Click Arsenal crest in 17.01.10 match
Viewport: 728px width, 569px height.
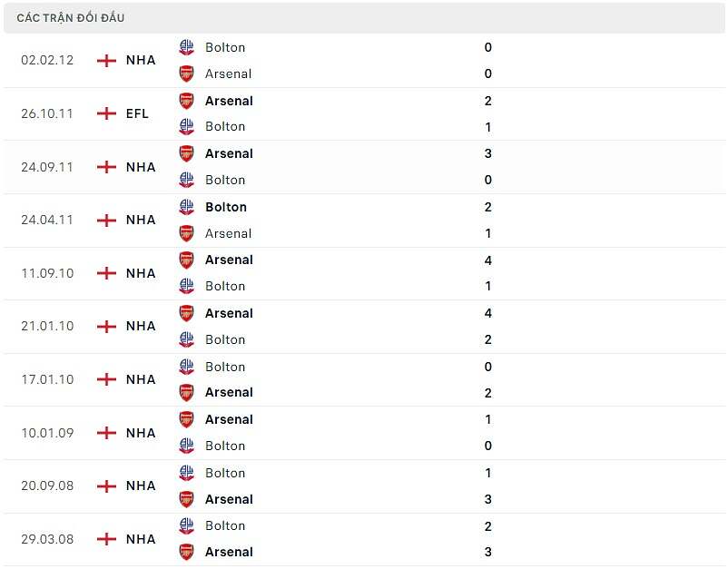(186, 392)
